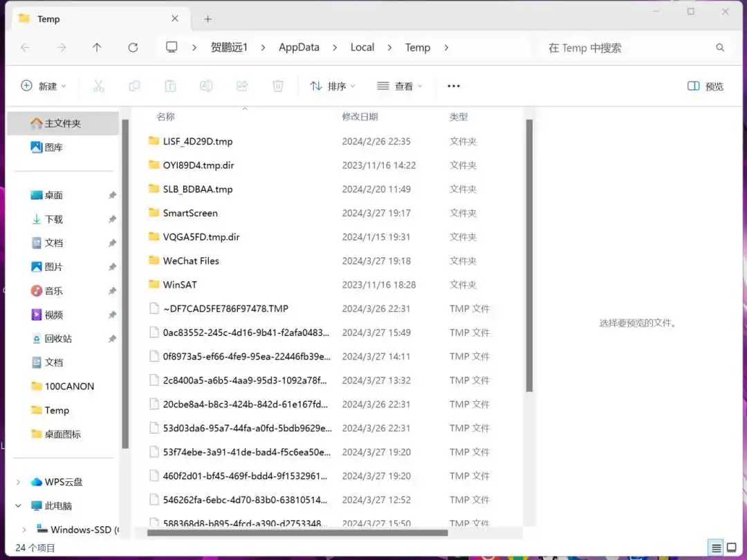Refresh the current folder view

click(133, 48)
